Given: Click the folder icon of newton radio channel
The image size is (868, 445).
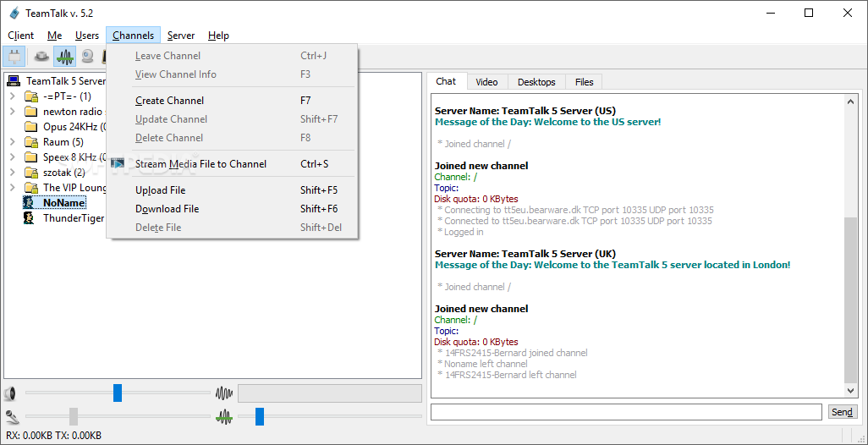Looking at the screenshot, I should tap(31, 112).
